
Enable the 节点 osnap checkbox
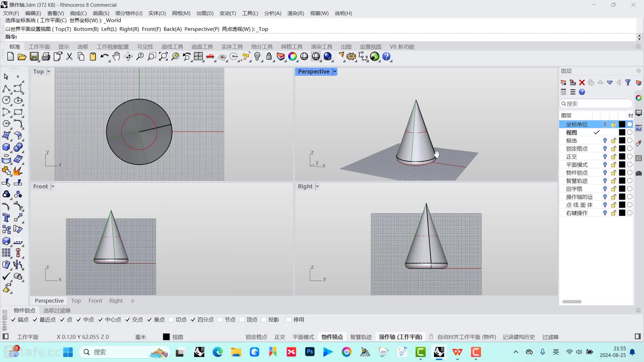tap(220, 320)
